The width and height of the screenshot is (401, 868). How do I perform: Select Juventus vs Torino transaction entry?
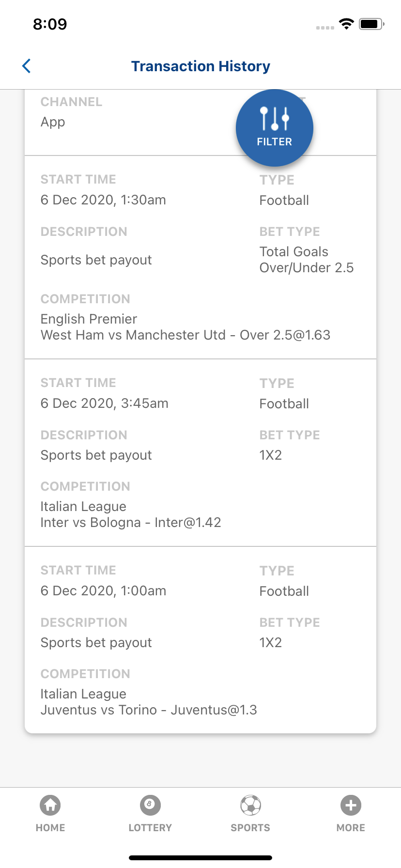point(149,710)
